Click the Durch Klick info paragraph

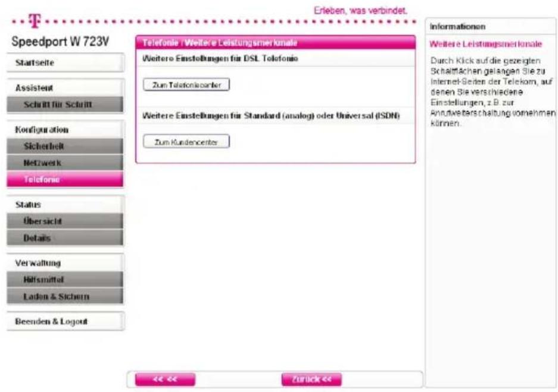tap(492, 92)
